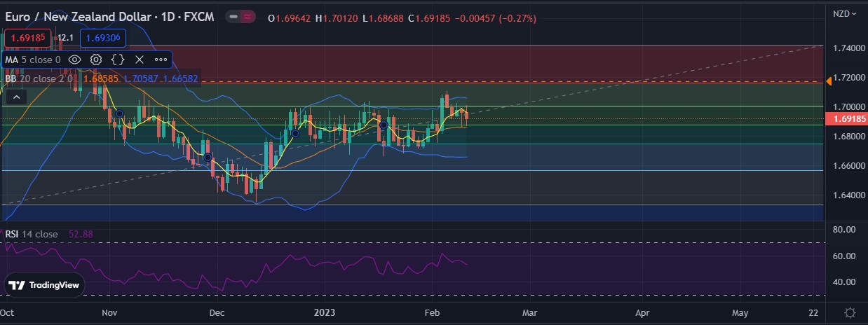Open settings for the MA indicator
868x325 pixels.
point(96,60)
